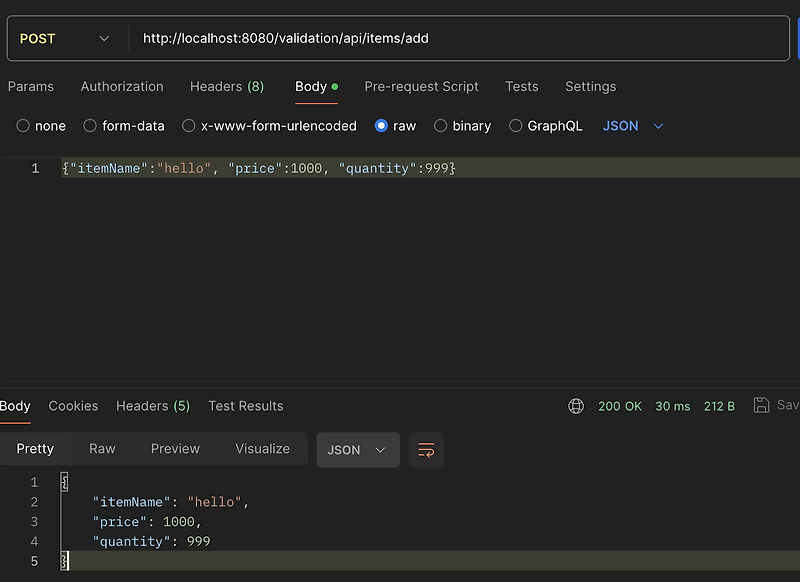
Task: Open the Headers (8) request tab
Action: [x=226, y=86]
